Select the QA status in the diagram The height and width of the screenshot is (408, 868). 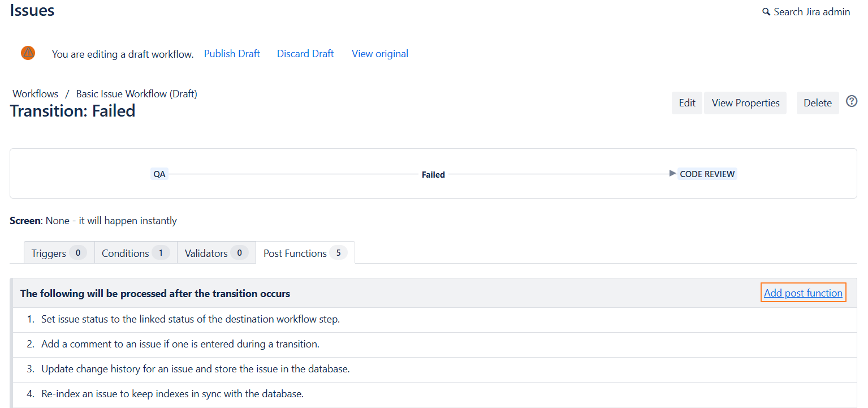(x=159, y=174)
